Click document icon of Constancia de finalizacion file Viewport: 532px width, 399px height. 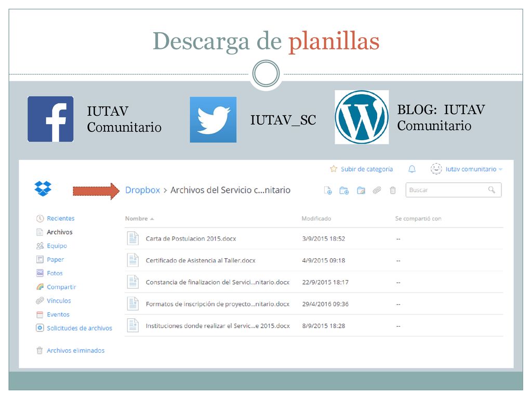[133, 282]
